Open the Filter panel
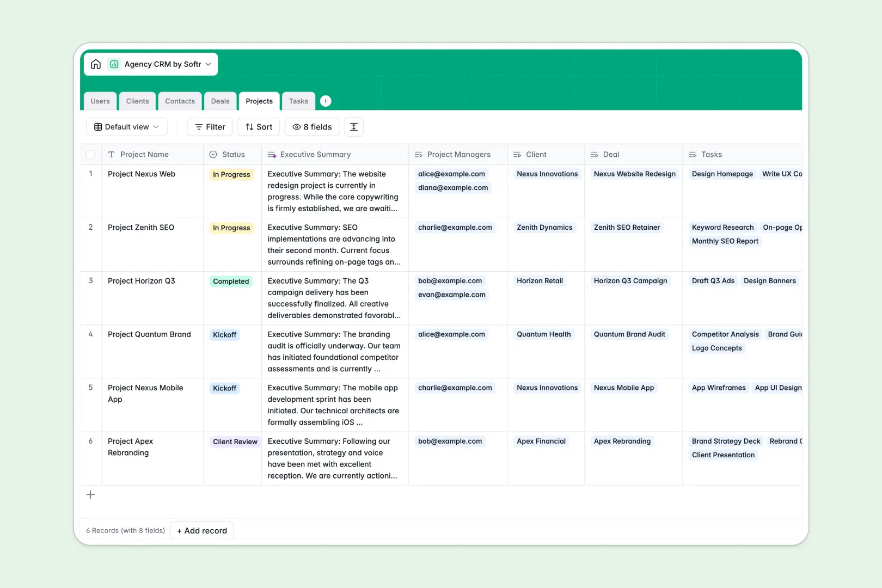 coord(210,127)
